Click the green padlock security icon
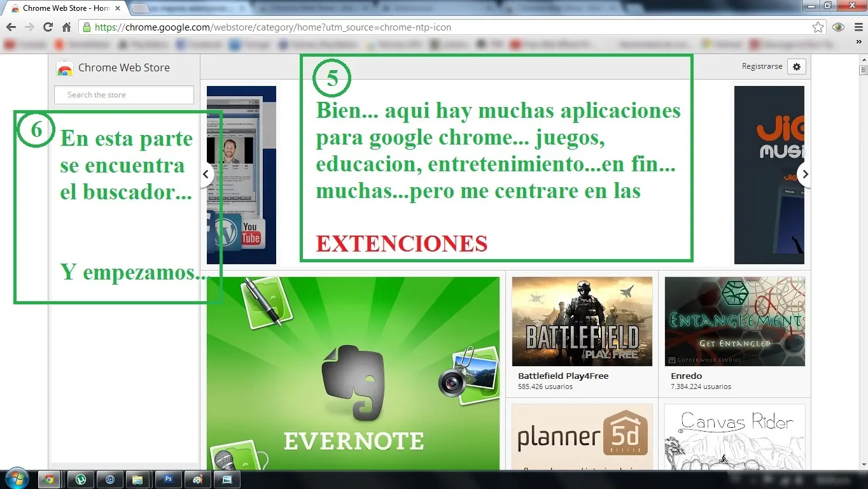 [x=87, y=27]
